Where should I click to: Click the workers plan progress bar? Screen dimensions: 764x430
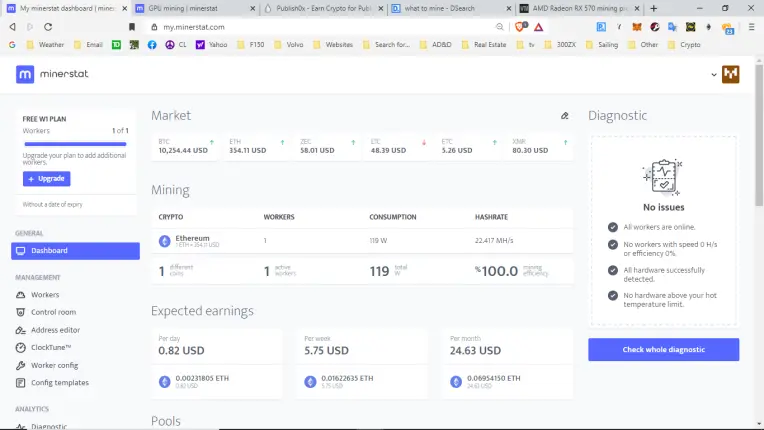click(76, 144)
